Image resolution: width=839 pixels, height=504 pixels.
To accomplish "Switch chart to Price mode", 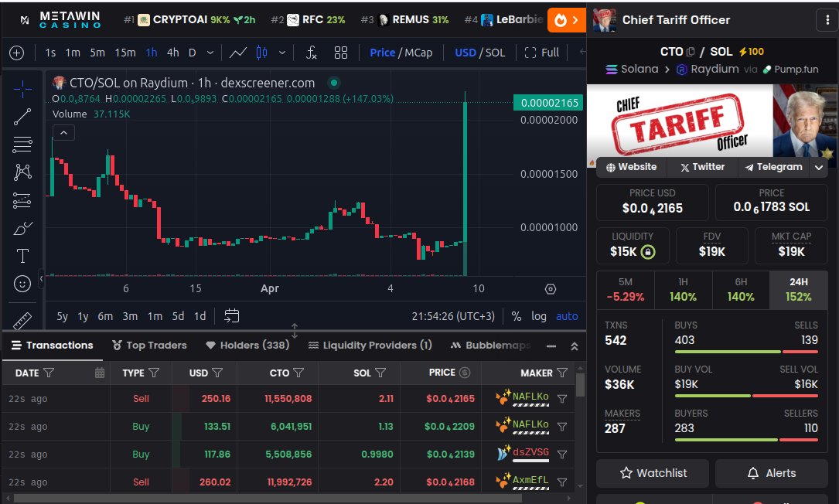I will click(382, 53).
